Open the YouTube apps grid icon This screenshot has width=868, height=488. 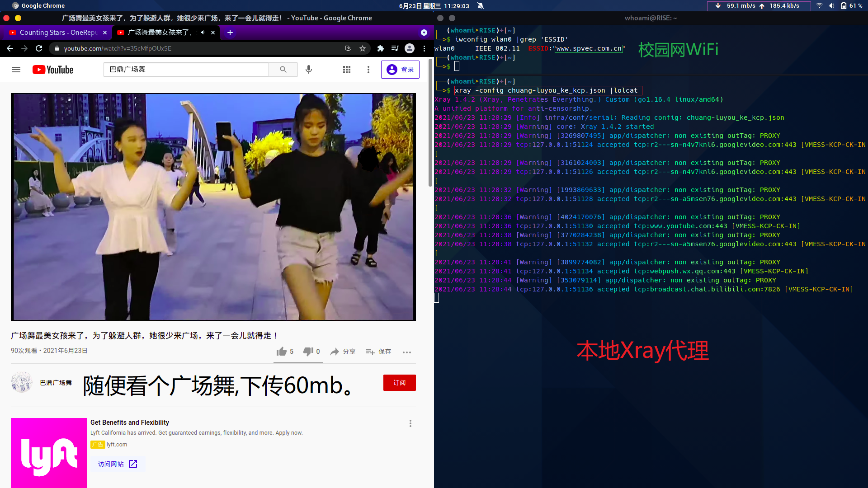pyautogui.click(x=347, y=70)
